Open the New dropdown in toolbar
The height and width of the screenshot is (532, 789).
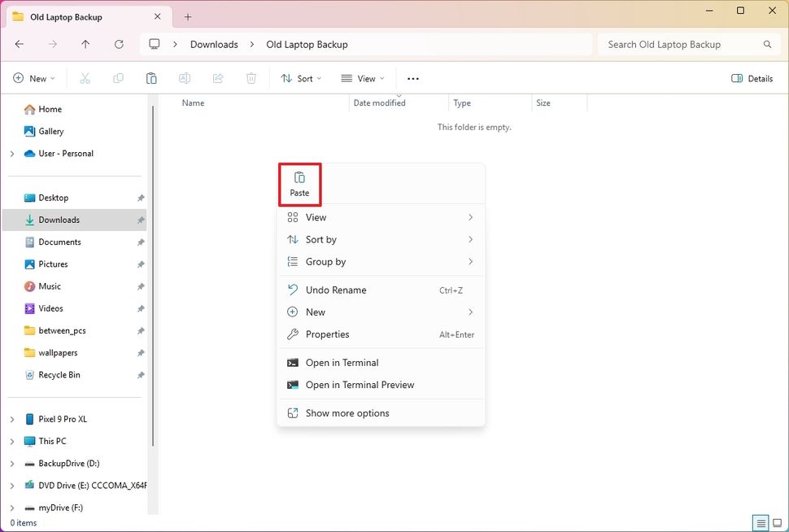(x=34, y=79)
